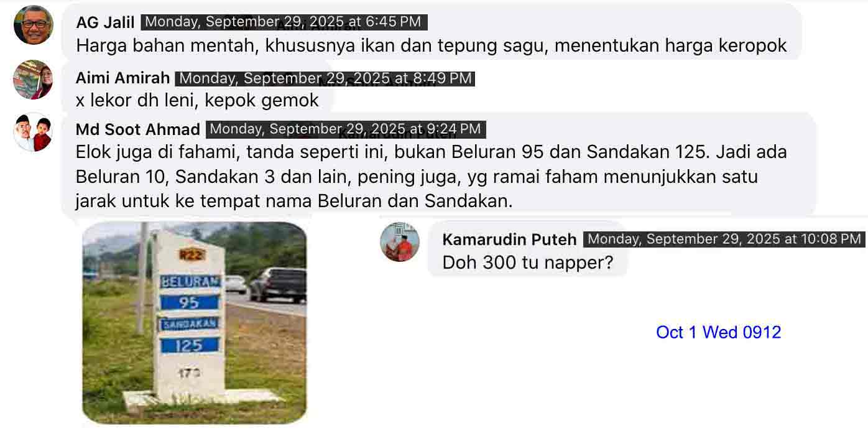The height and width of the screenshot is (446, 868).
Task: Click the 'Elok juga di fahami' comment
Action: [432, 177]
